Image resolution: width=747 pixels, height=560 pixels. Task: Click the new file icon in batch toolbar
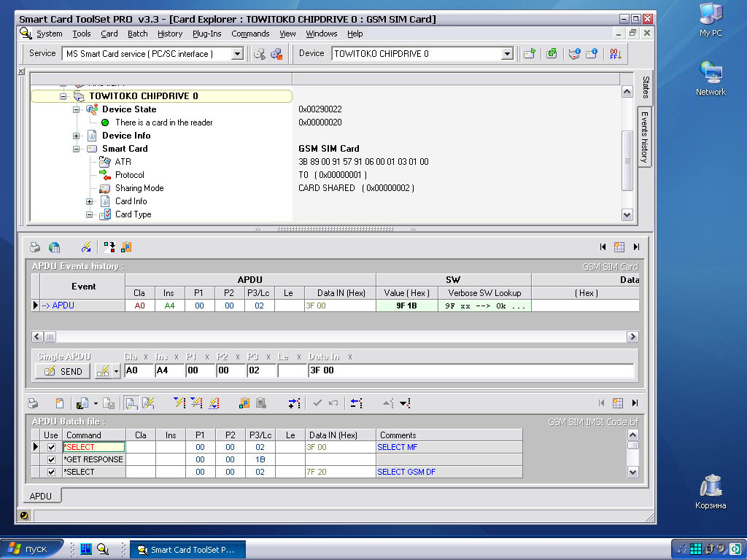tap(59, 402)
